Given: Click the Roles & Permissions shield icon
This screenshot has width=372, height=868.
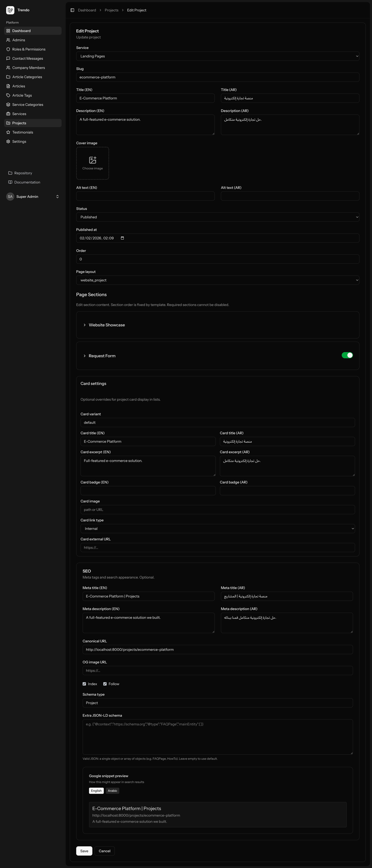Looking at the screenshot, I should [8, 49].
